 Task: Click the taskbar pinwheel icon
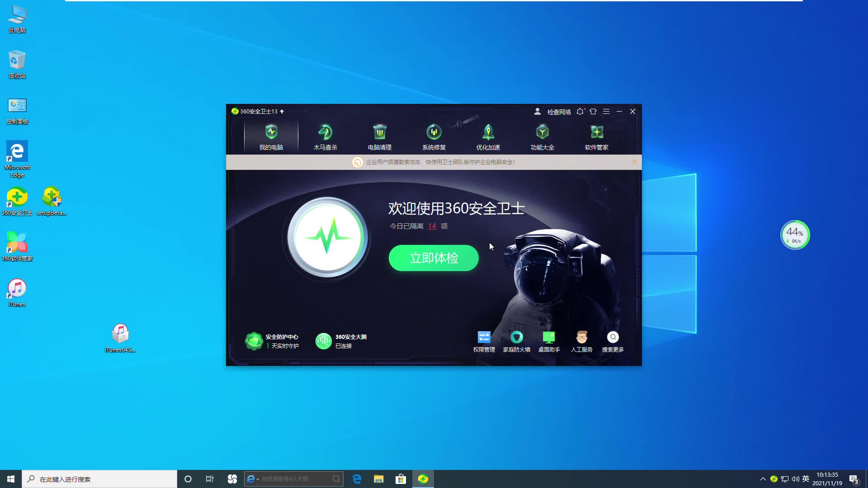pos(232,479)
